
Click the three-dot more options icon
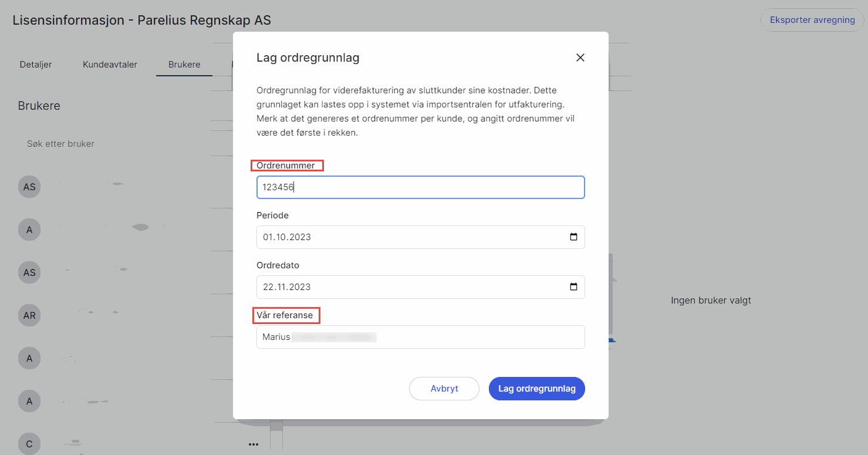point(253,444)
